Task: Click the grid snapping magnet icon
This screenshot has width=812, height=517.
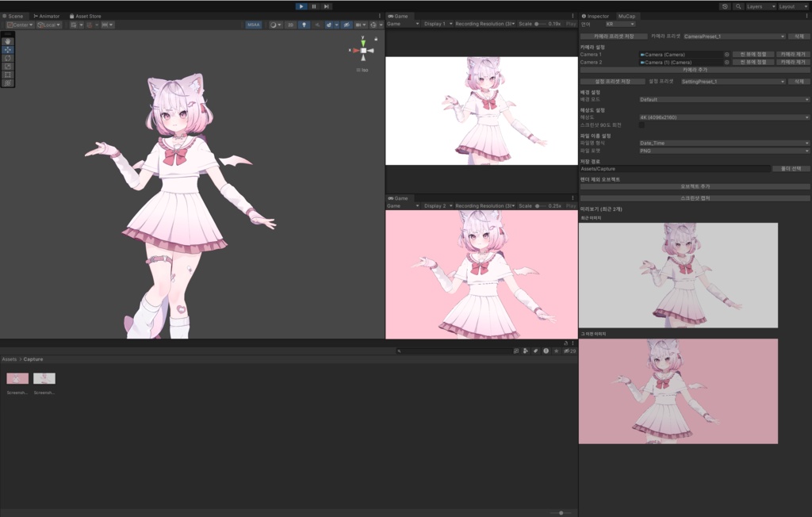Action: (89, 25)
